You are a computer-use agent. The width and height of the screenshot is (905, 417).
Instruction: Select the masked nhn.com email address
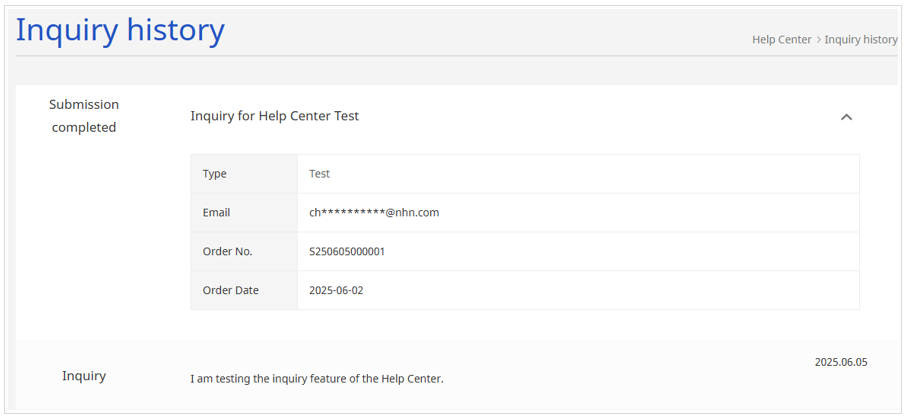tap(374, 213)
